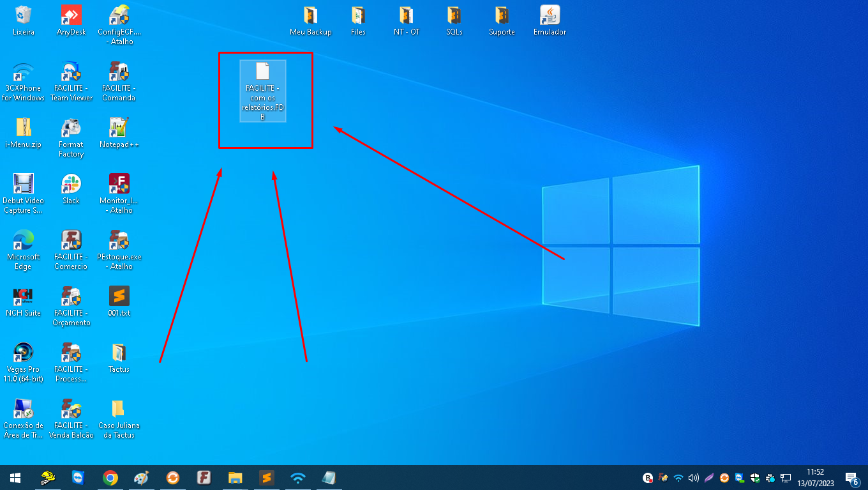Click FACILITE tray icon beside the B icon
Image resolution: width=868 pixels, height=490 pixels.
(664, 477)
